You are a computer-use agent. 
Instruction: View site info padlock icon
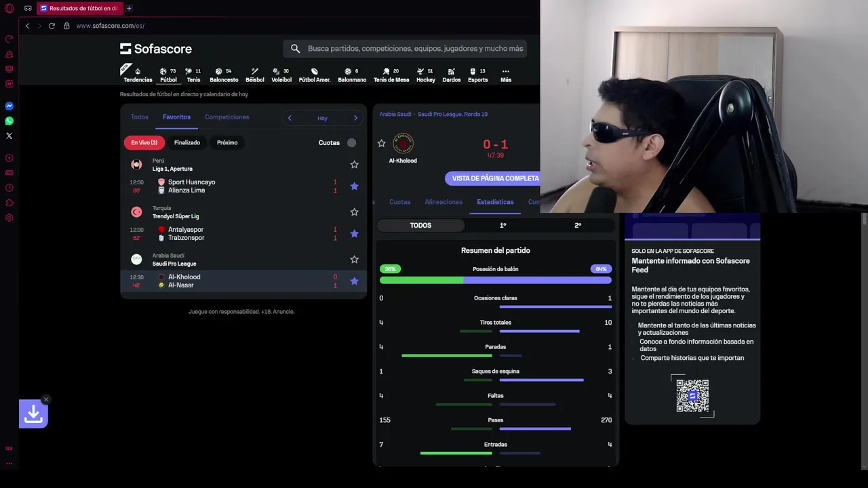click(66, 26)
